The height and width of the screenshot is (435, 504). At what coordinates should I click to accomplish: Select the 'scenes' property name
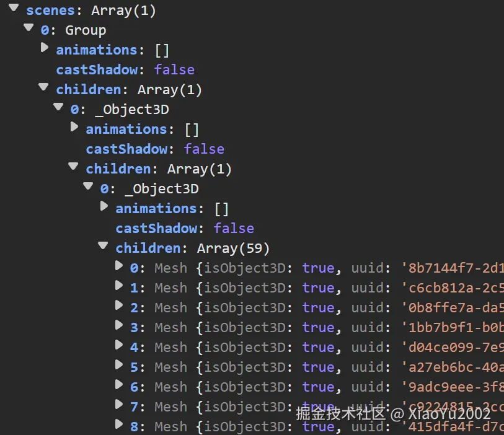click(x=50, y=11)
